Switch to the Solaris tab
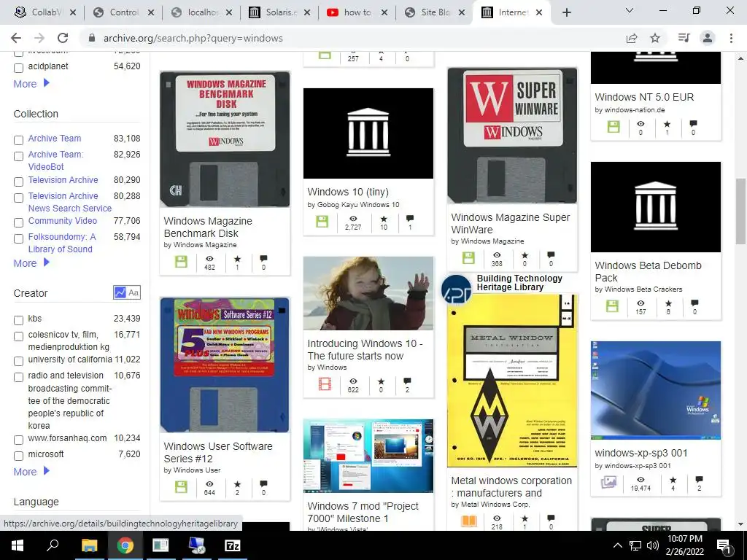The width and height of the screenshot is (747, 560). 279,12
